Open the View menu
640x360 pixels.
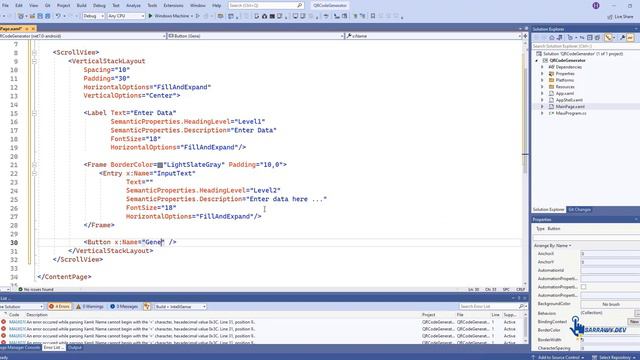pos(33,6)
